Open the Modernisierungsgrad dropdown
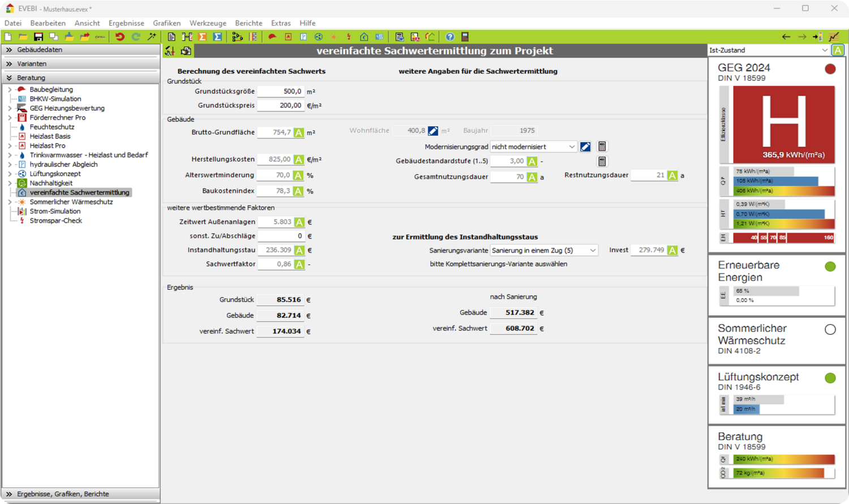Viewport: 849px width, 504px height. [x=533, y=147]
